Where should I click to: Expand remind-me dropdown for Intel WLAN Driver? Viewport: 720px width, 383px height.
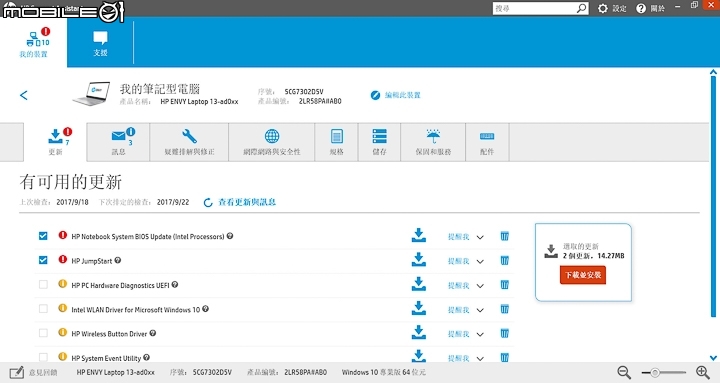pos(480,310)
